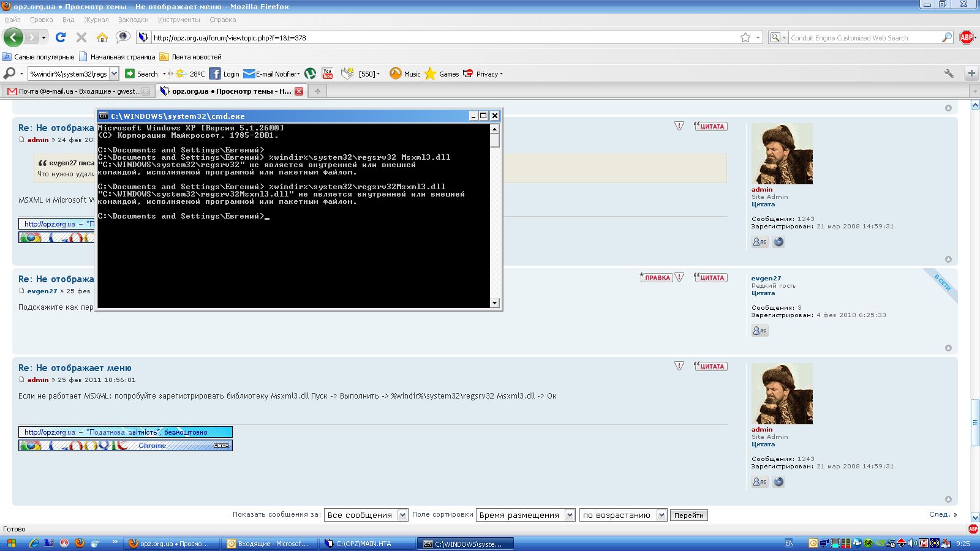Open the Privacy toolbar dropdown
The image size is (980, 551).
click(501, 74)
